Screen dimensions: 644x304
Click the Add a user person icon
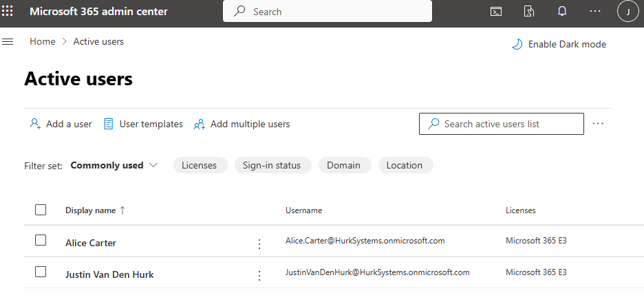coord(35,124)
